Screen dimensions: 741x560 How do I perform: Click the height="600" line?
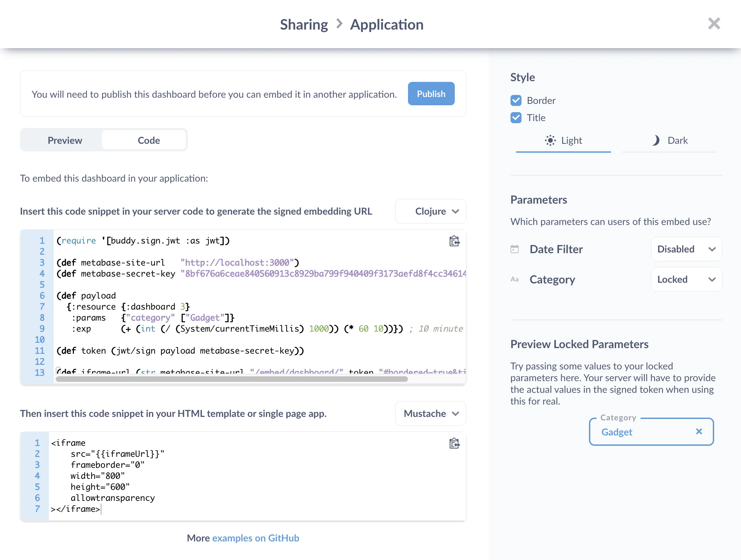(x=100, y=487)
